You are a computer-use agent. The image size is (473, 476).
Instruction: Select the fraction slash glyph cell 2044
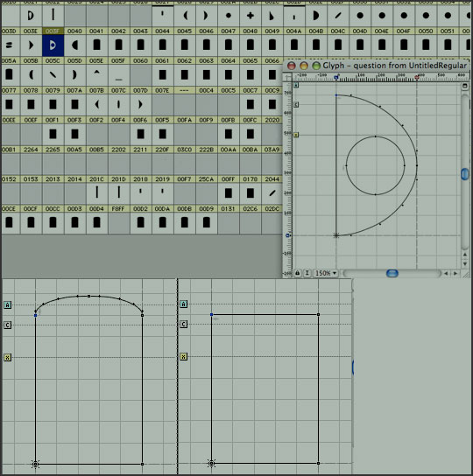pos(272,193)
